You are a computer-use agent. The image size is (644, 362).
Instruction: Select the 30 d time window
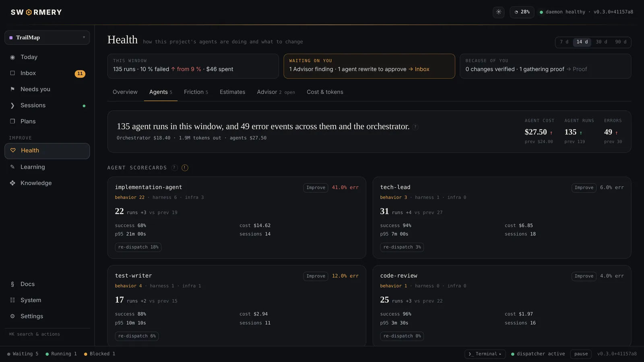tap(601, 42)
